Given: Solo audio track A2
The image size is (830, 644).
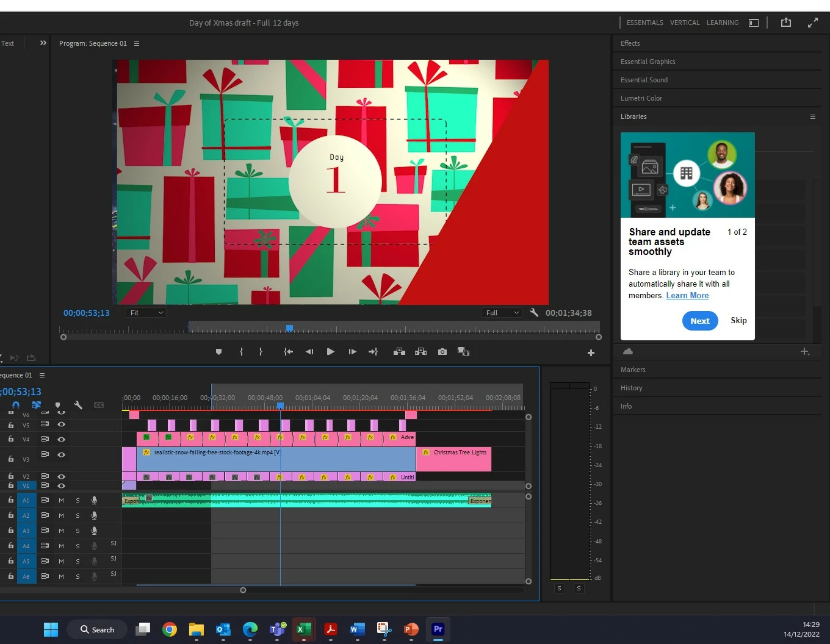Looking at the screenshot, I should (78, 515).
